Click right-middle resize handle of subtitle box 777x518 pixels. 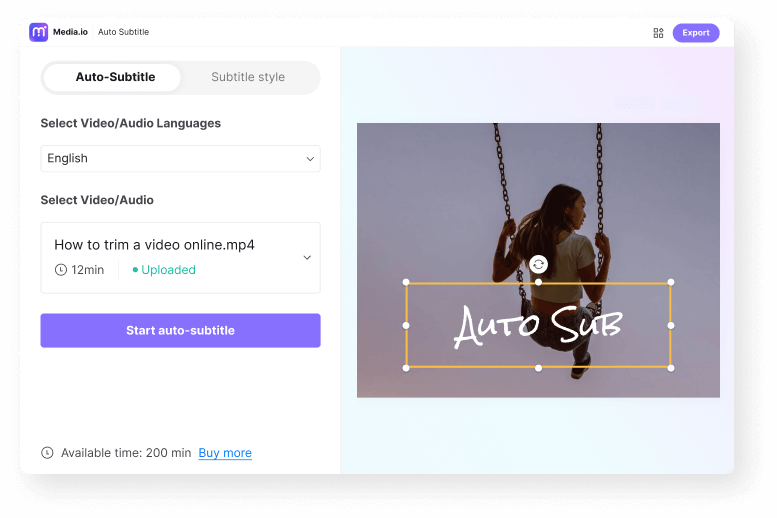(x=670, y=325)
